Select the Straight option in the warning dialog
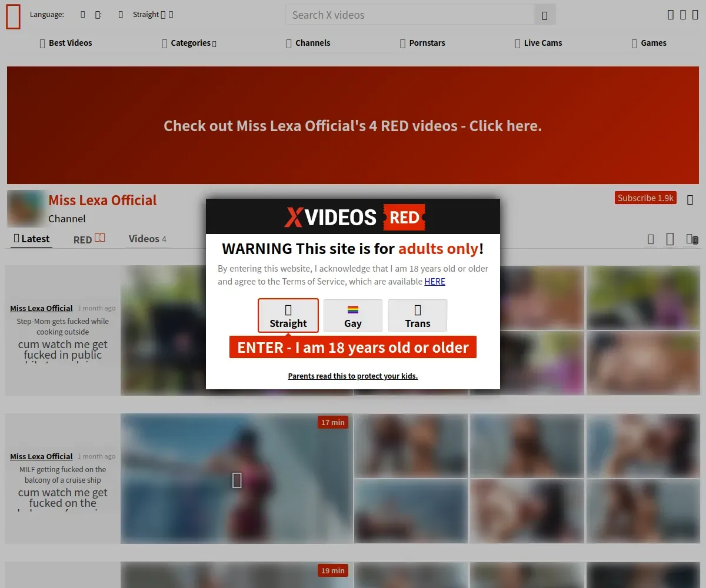This screenshot has height=588, width=706. tap(288, 316)
